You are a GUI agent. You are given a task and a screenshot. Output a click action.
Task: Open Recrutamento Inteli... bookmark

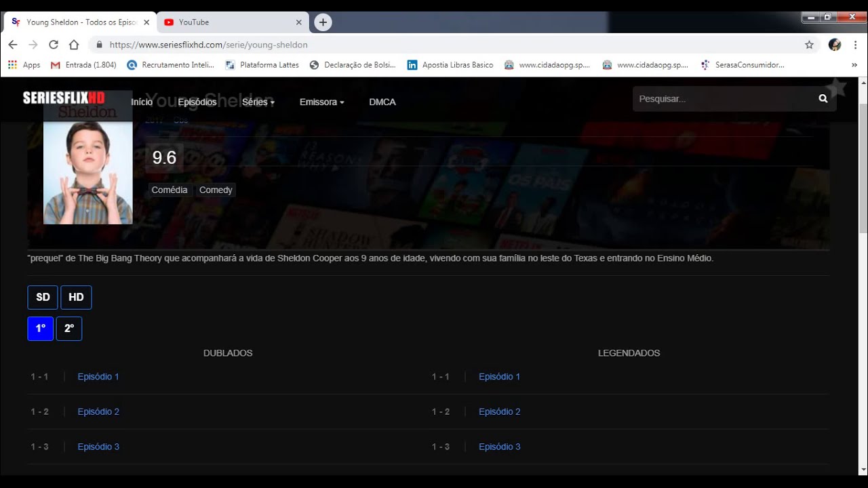tap(170, 65)
